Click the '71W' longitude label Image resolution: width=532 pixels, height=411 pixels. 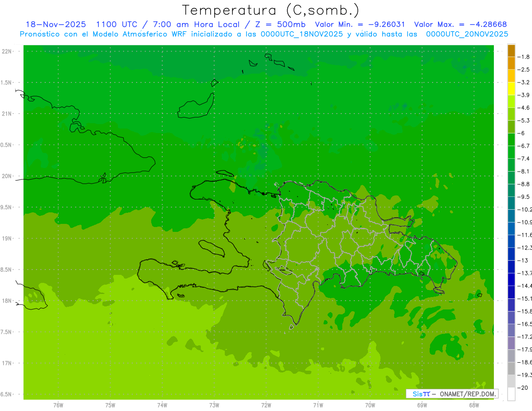318,405
